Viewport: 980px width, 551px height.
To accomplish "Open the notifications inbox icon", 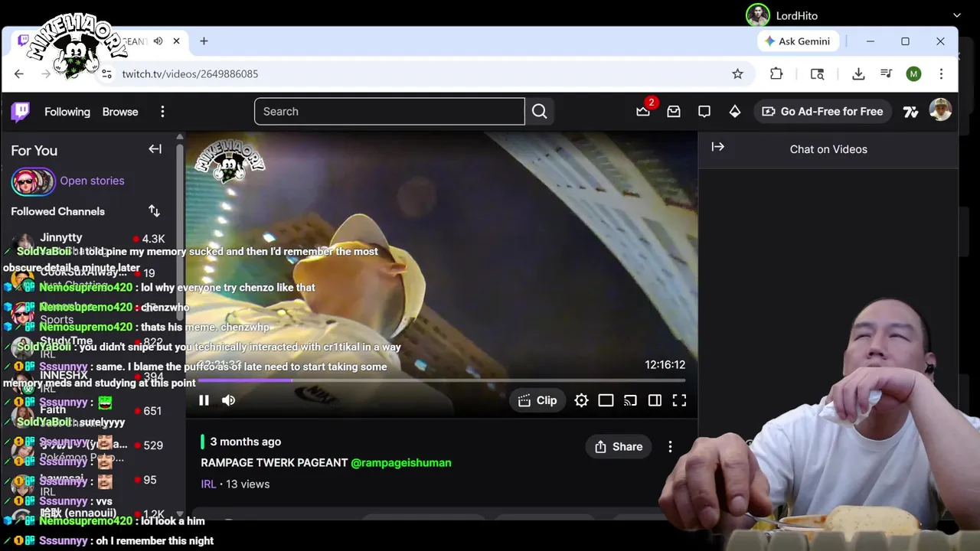I will (x=674, y=112).
